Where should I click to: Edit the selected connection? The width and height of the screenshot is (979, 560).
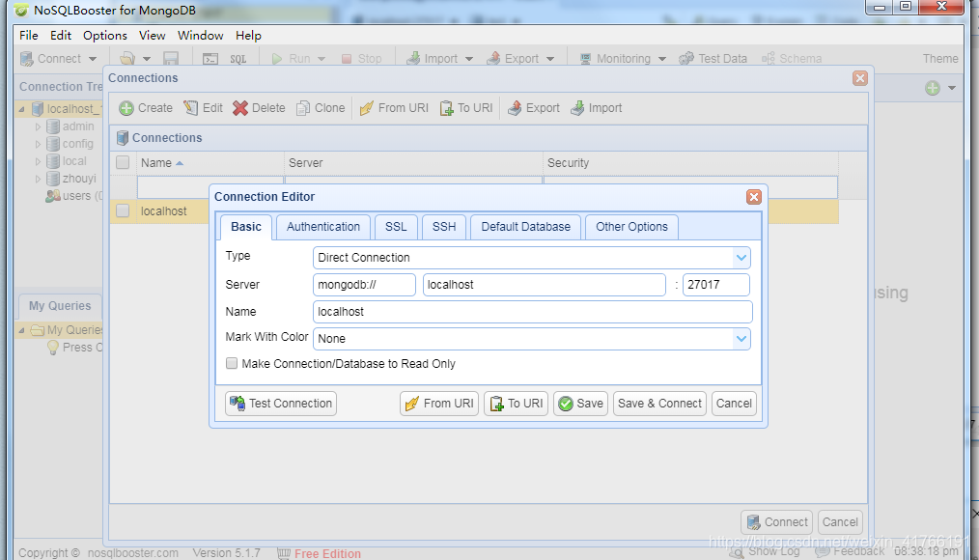[203, 108]
